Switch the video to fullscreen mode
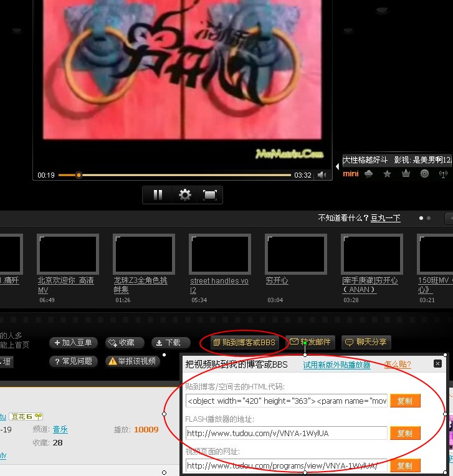Image resolution: width=453 pixels, height=476 pixels. pos(210,195)
